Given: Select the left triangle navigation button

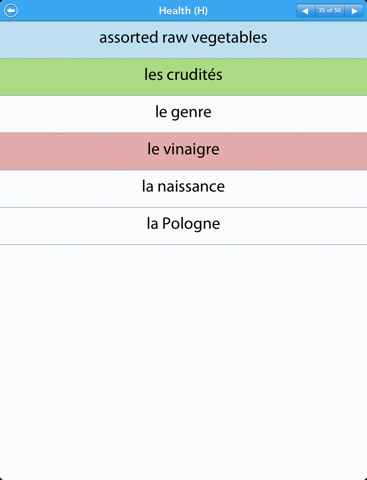Looking at the screenshot, I should (306, 11).
